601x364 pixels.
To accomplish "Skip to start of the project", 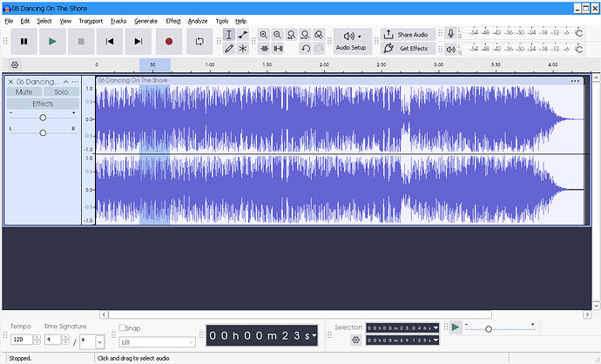I will pos(110,42).
